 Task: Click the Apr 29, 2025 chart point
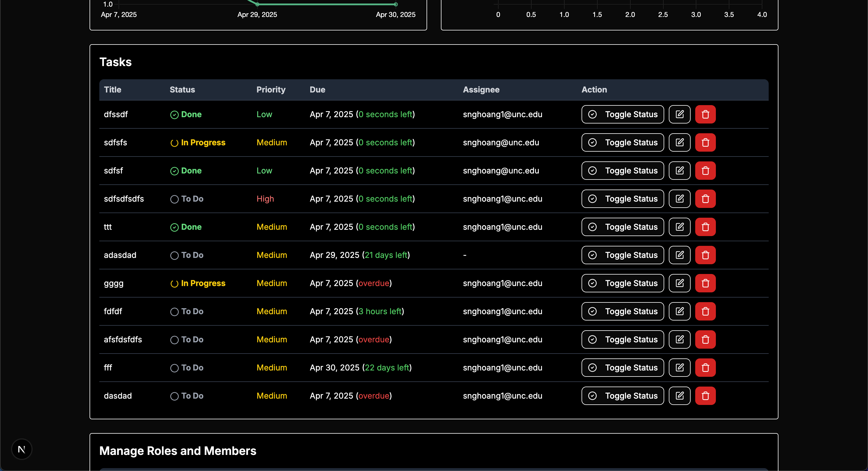pyautogui.click(x=257, y=4)
